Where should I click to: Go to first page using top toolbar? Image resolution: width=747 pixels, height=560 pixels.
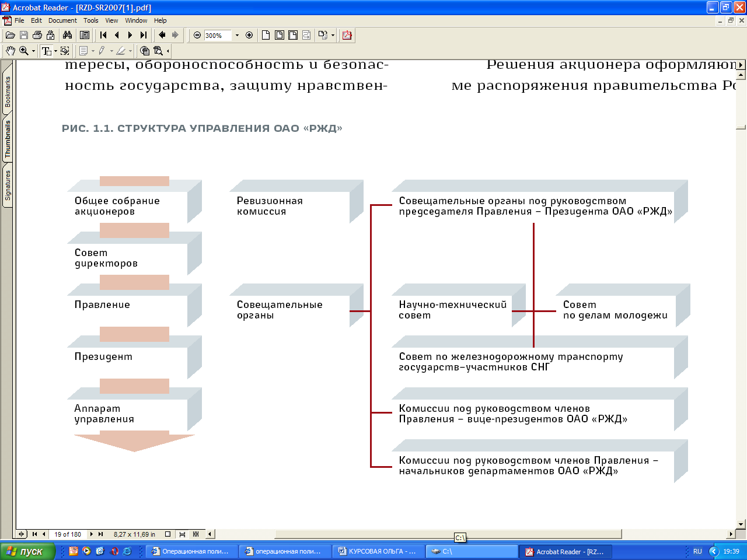tap(103, 36)
